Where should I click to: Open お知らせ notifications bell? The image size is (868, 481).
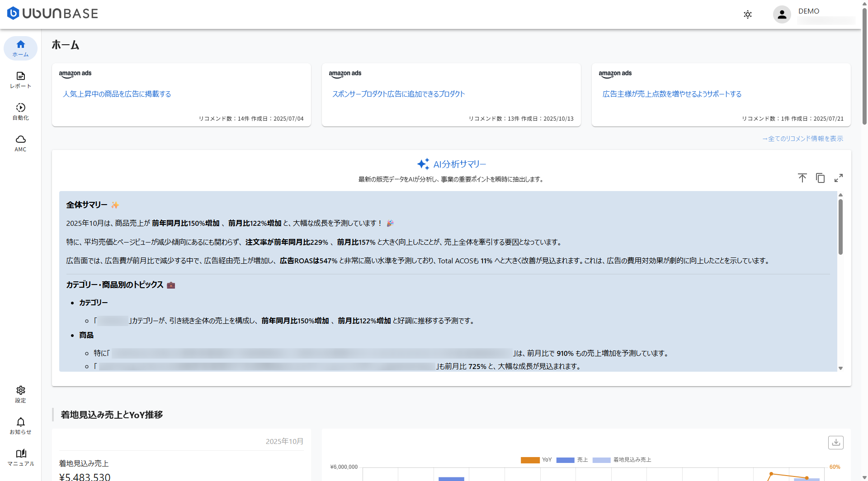point(20,426)
